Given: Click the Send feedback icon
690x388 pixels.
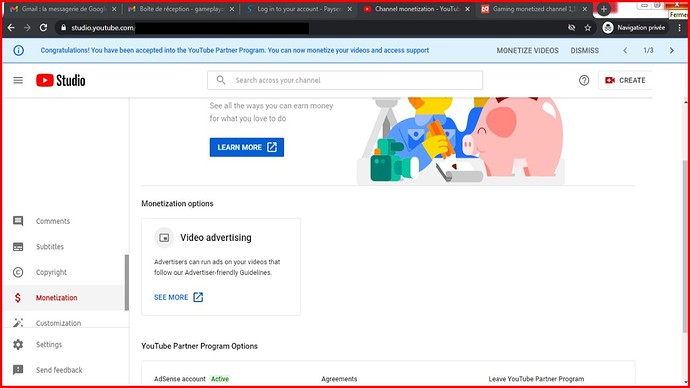Looking at the screenshot, I should coord(18,370).
